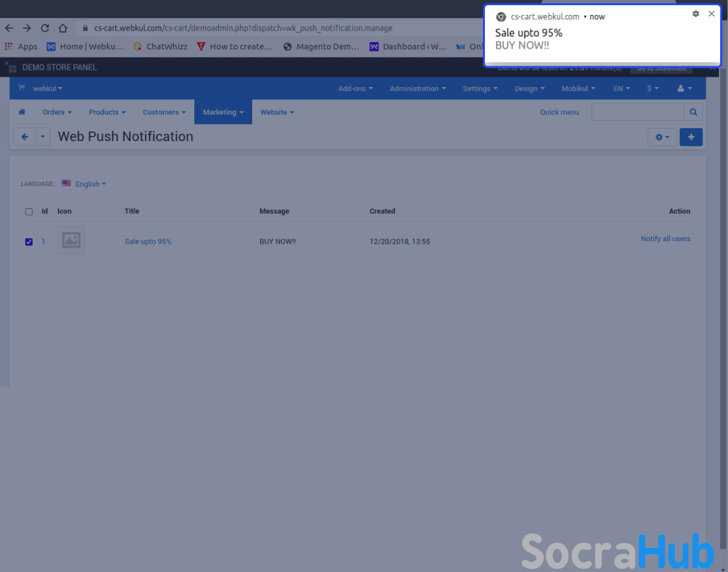Uncheck the checkbox for notification 1

click(x=29, y=242)
